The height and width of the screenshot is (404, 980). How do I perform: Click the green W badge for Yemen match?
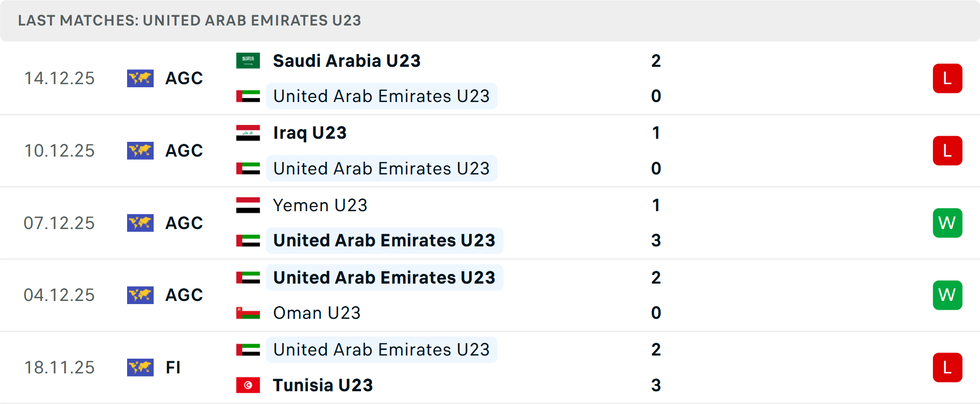947,223
